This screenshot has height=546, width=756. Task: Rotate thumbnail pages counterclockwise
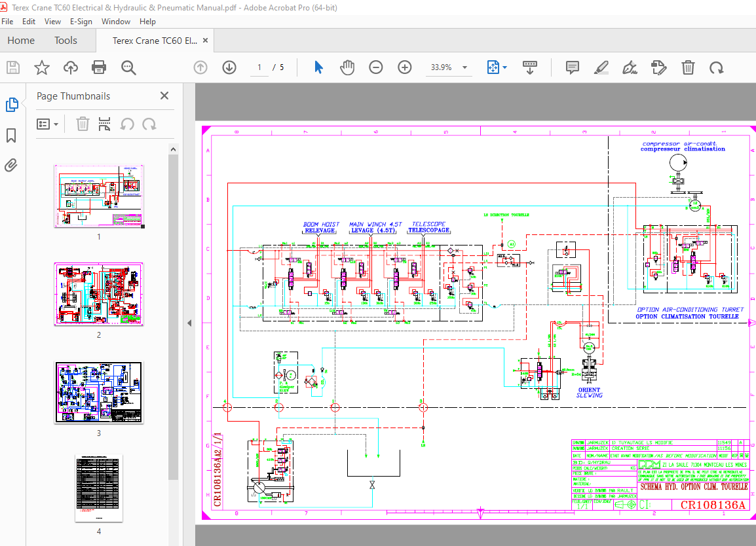coord(127,124)
